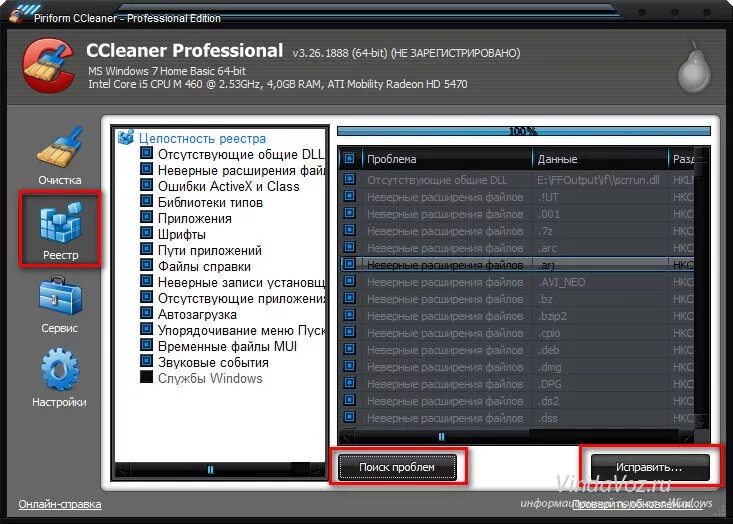The image size is (733, 524).
Task: Open Проверить обновления link
Action: tap(638, 504)
